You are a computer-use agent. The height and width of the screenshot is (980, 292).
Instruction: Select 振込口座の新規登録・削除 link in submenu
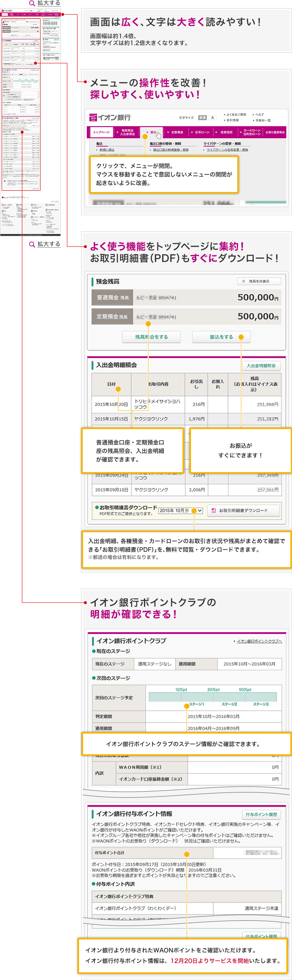pyautogui.click(x=171, y=150)
